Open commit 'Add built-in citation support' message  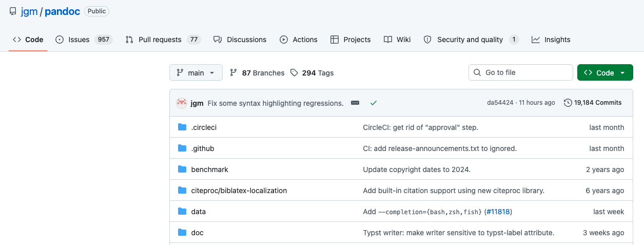[x=454, y=191]
